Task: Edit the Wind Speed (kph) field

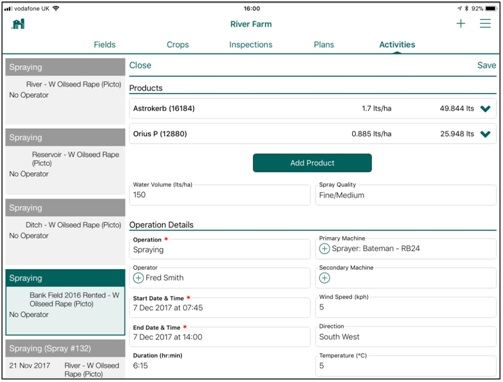Action: [406, 307]
